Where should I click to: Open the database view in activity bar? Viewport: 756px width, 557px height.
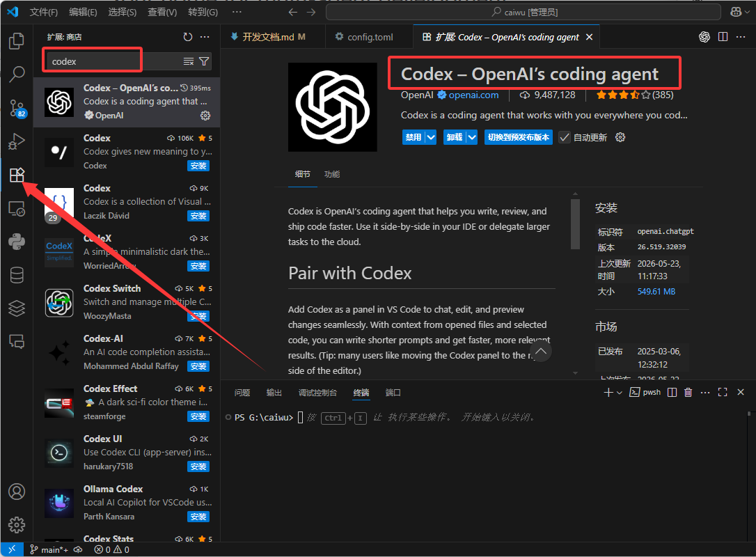click(17, 275)
